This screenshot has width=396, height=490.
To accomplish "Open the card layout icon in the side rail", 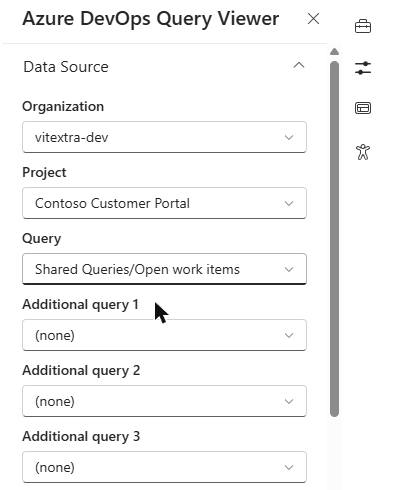I will (363, 108).
